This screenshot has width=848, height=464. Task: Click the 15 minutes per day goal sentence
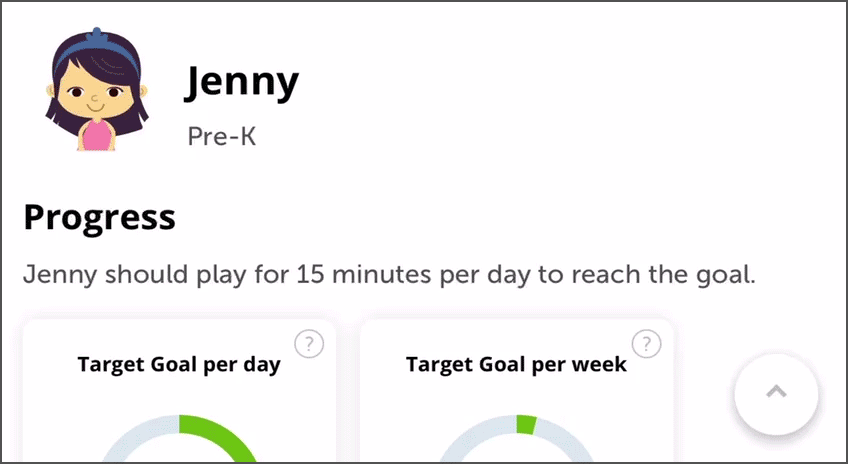[389, 275]
